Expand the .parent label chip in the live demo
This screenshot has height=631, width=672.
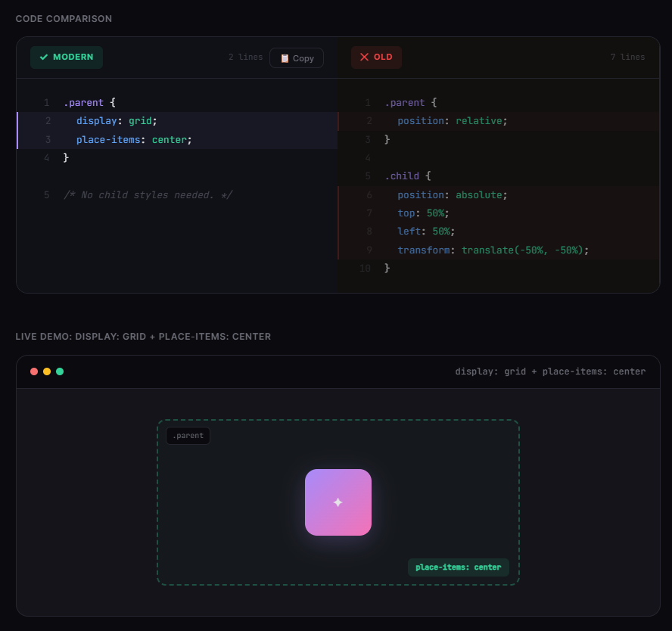click(187, 435)
